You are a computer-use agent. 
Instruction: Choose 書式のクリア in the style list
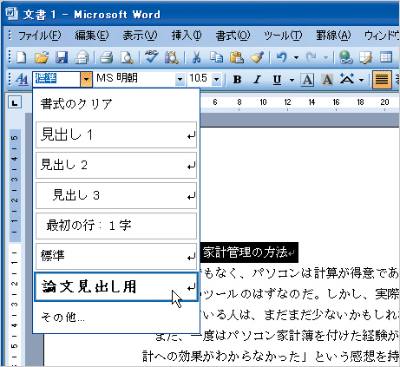coord(116,104)
